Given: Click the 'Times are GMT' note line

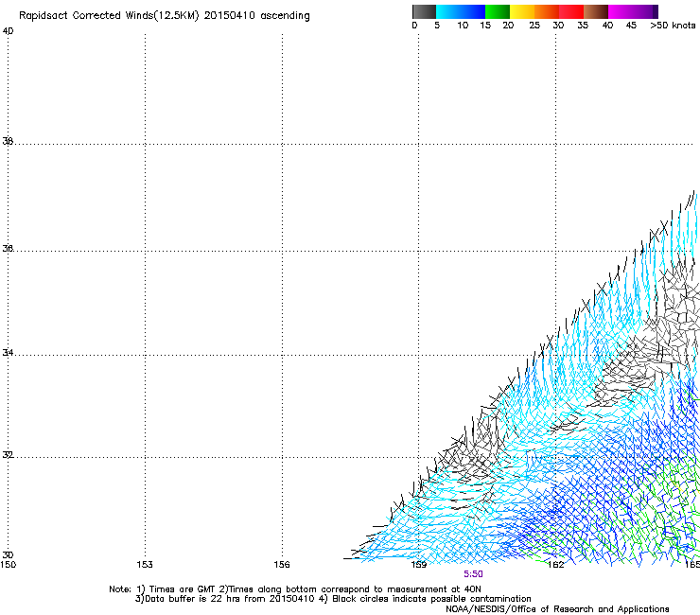Looking at the screenshot, I should click(x=295, y=589).
